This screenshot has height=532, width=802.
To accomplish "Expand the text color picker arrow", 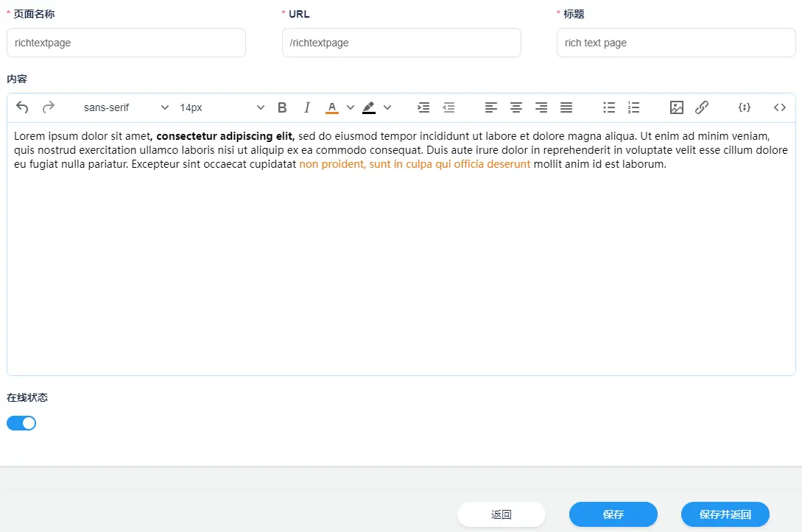I will pyautogui.click(x=351, y=107).
